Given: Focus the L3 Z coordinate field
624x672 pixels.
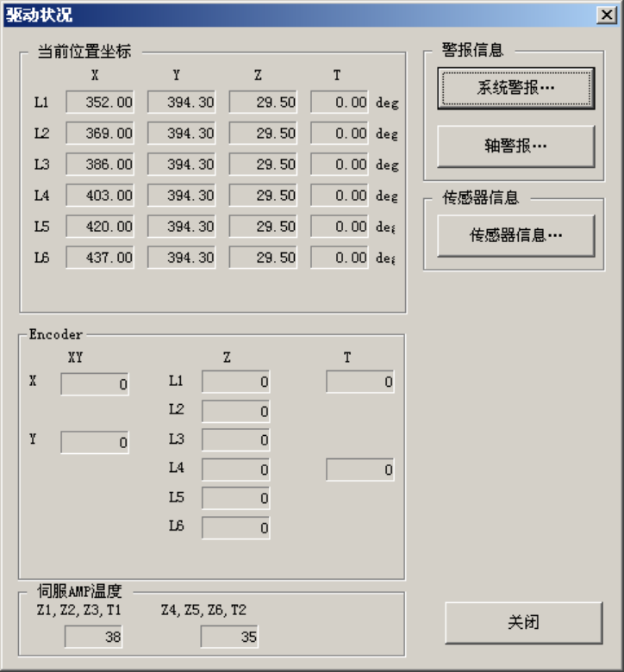Looking at the screenshot, I should pos(263,165).
